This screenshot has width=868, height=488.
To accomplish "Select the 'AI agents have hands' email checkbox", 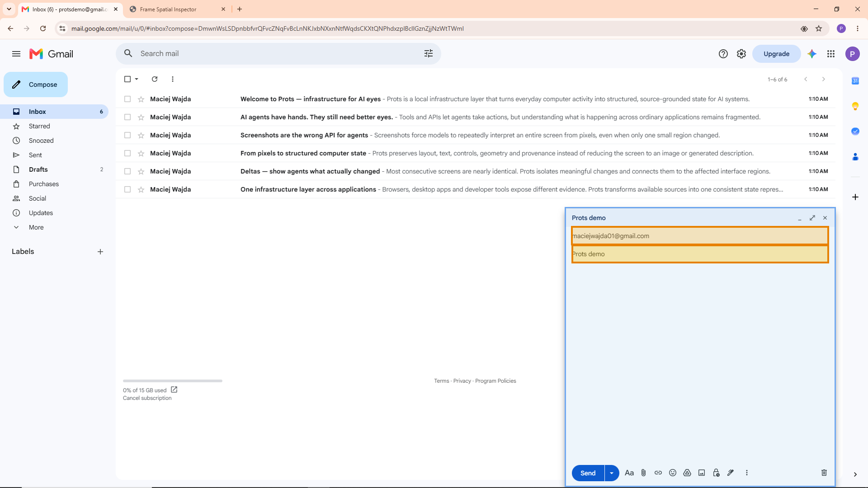I will tap(127, 117).
